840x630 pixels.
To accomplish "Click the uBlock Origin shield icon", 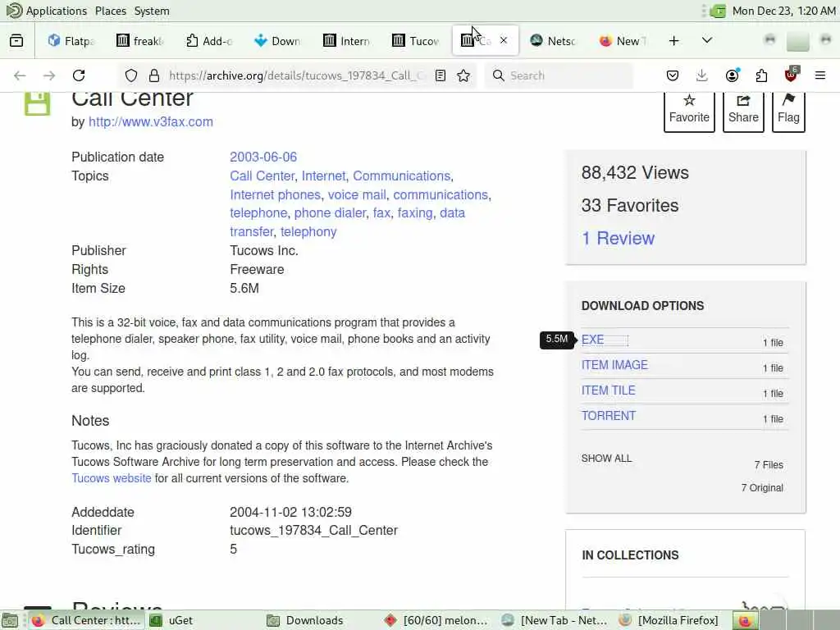I will (792, 75).
